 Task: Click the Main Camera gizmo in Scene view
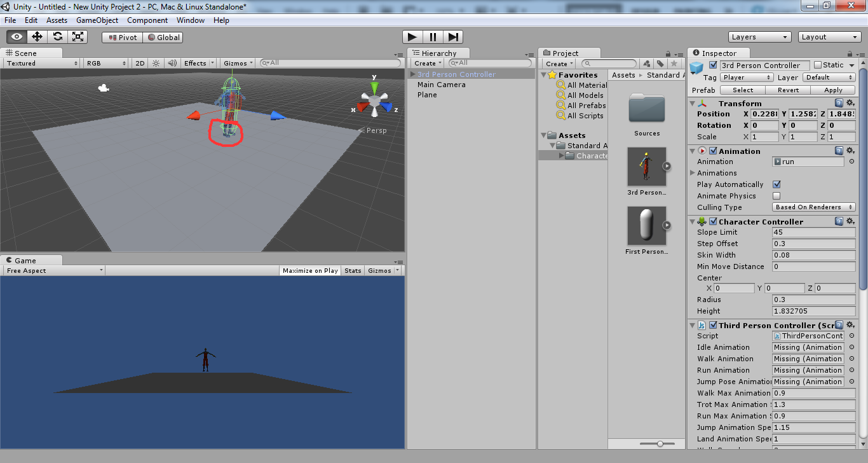(104, 88)
